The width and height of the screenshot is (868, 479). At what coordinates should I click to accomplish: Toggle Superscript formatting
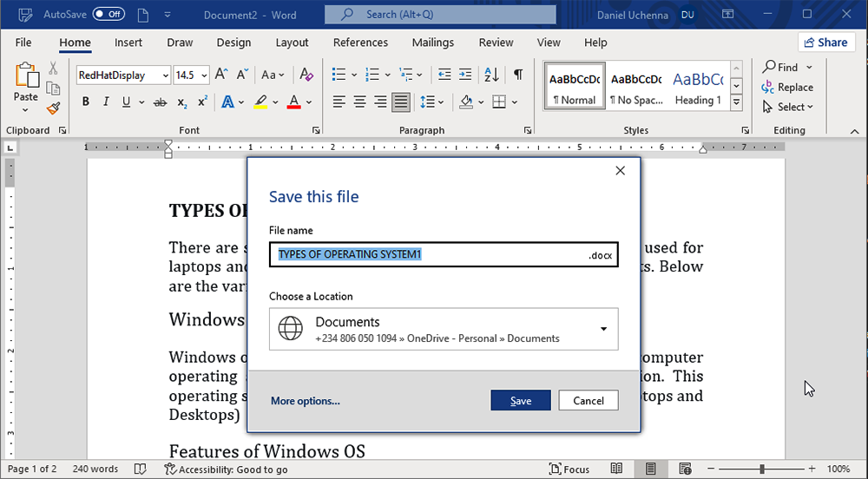[x=202, y=102]
